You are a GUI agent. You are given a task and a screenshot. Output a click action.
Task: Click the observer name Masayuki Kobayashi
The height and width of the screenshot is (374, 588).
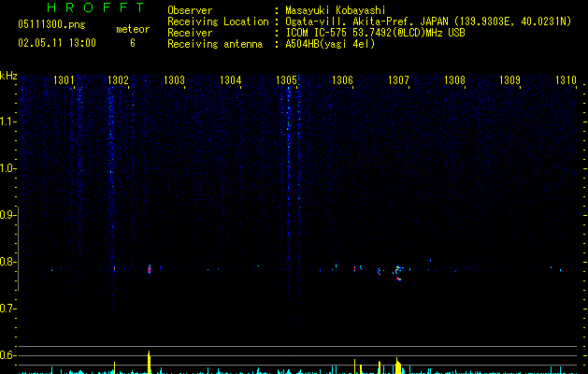(336, 10)
